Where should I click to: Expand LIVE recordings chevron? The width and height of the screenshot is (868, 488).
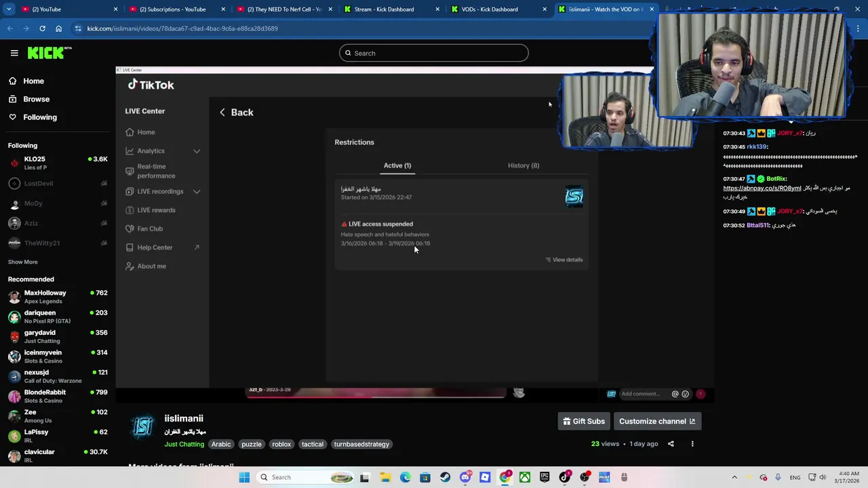197,192
